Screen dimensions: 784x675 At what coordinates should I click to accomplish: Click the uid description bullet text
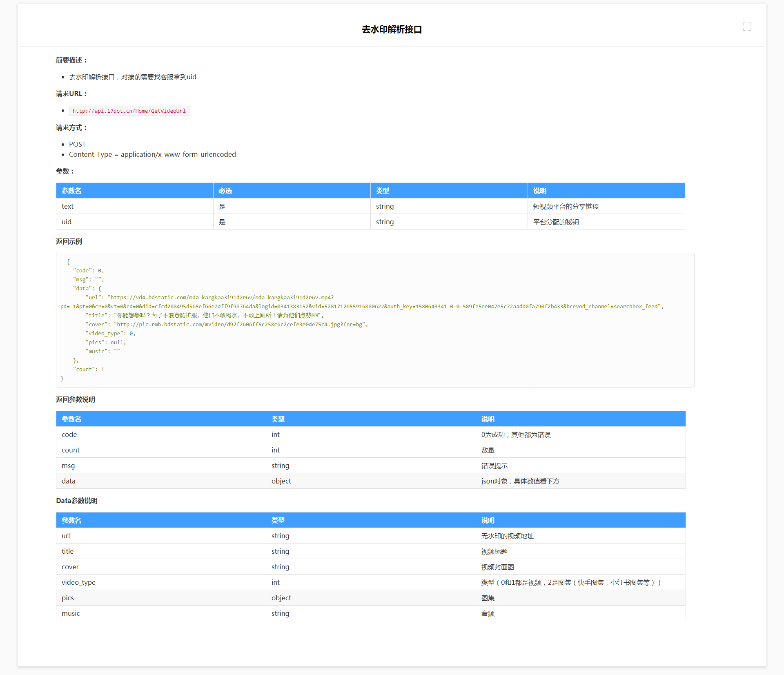[133, 77]
